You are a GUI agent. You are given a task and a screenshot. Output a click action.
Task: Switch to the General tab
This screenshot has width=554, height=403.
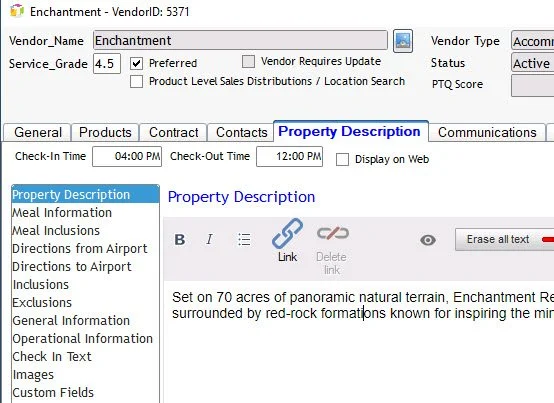[37, 132]
